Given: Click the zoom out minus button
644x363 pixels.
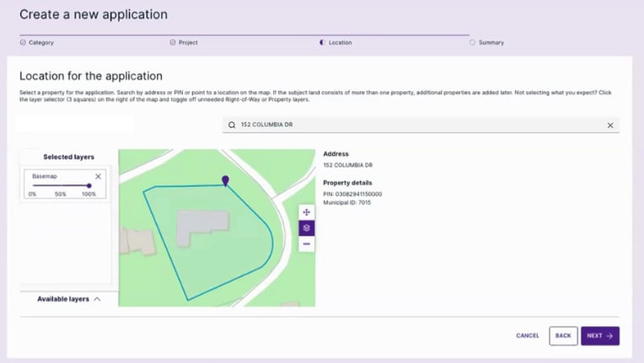Looking at the screenshot, I should pyautogui.click(x=307, y=243).
